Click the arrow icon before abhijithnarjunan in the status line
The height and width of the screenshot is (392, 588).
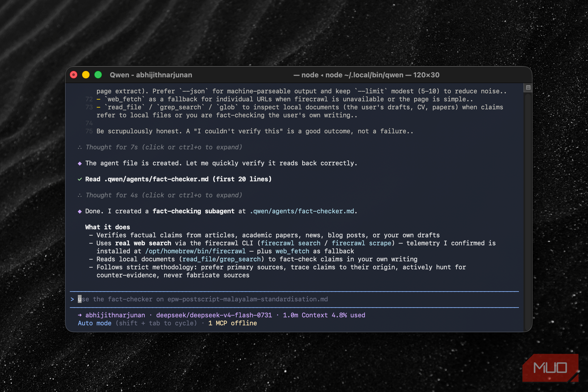click(x=80, y=315)
